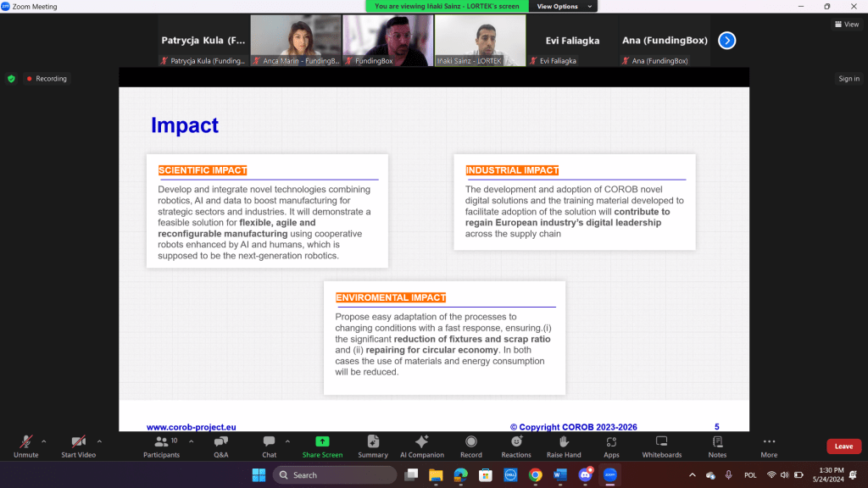Toggle Raise Hand
The width and height of the screenshot is (868, 488).
click(x=564, y=446)
